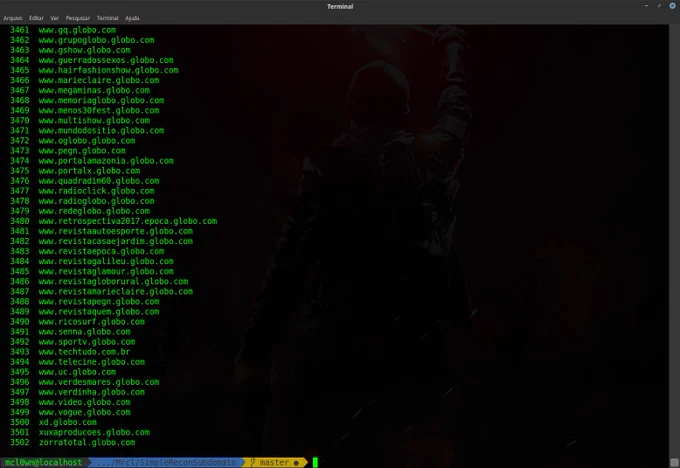Click the www.retrospectiva2017.epoca.globo.com line
Screen dimensions: 680x468
pos(128,221)
